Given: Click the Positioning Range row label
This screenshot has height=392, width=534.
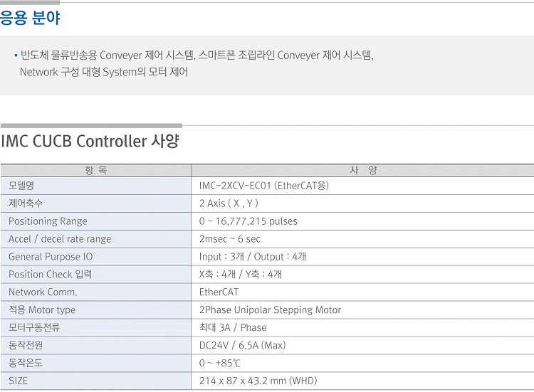Looking at the screenshot, I should tap(48, 221).
